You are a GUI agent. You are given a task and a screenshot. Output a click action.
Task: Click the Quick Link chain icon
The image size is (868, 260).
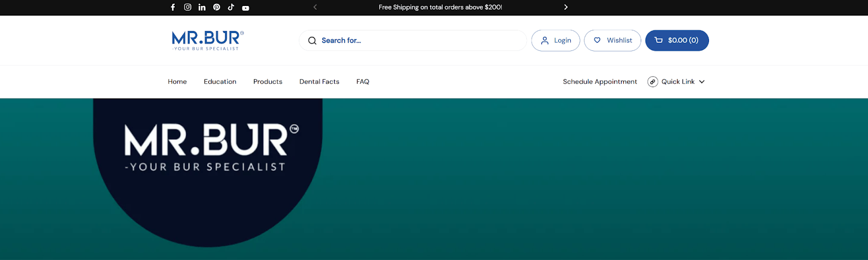pos(653,82)
